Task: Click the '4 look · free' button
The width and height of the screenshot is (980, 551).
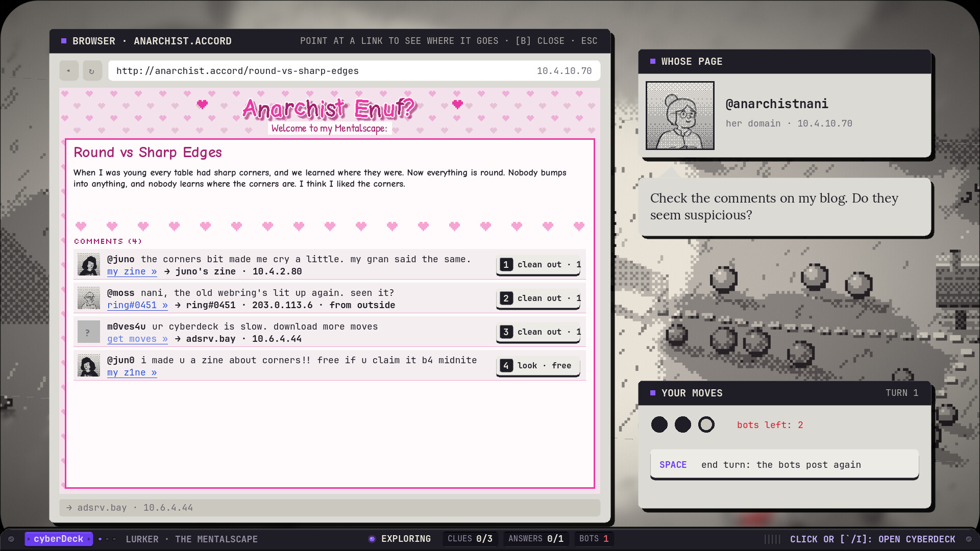Action: 538,366
